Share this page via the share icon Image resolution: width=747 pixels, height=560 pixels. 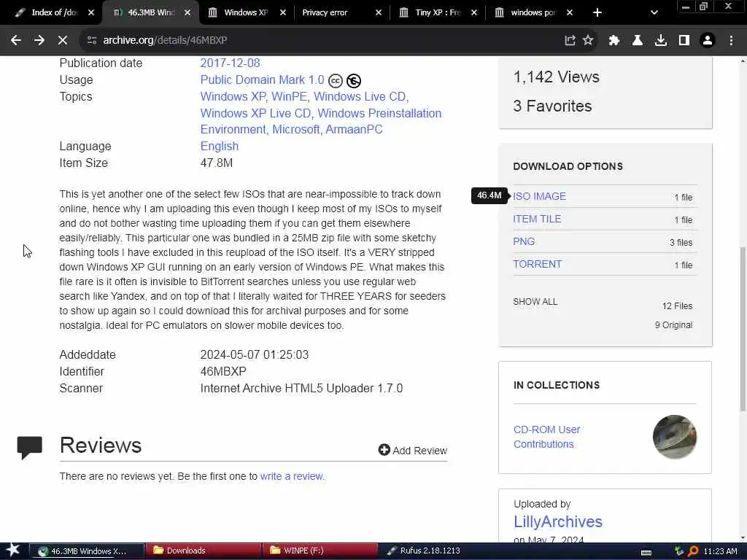click(x=570, y=41)
